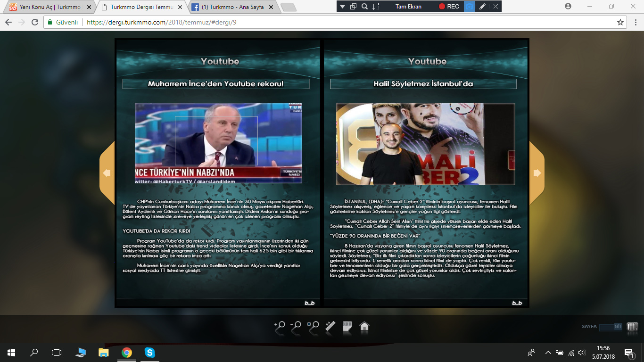Click the Youtube section title on left page
644x362 pixels.
(x=220, y=61)
